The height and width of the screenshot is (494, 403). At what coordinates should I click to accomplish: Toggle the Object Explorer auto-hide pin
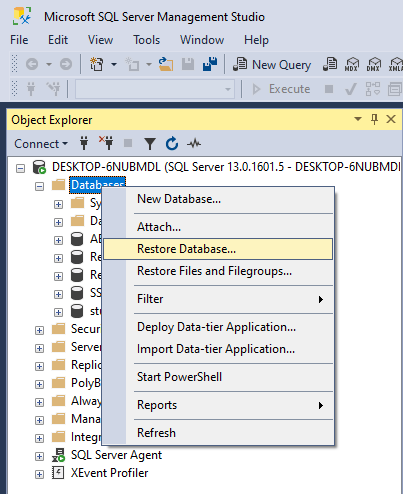(374, 119)
